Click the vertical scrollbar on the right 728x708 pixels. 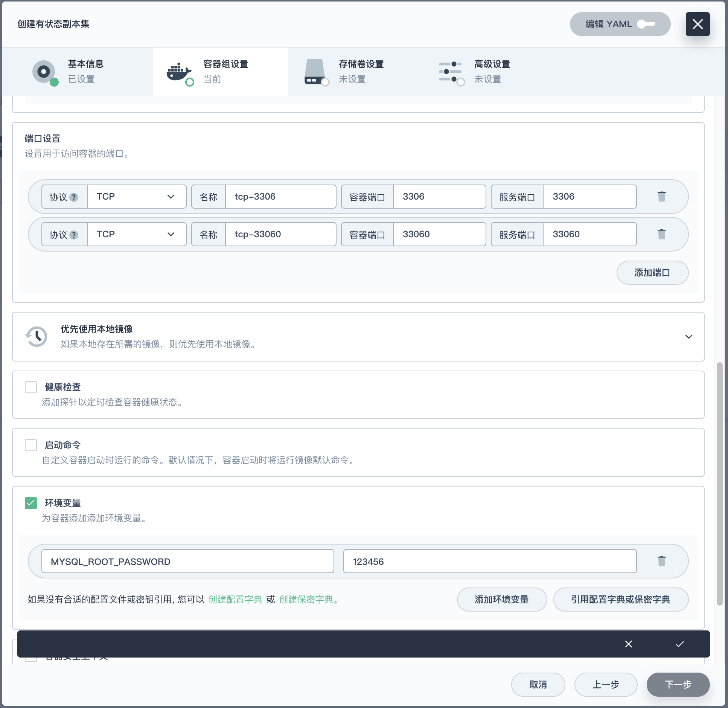point(719,484)
